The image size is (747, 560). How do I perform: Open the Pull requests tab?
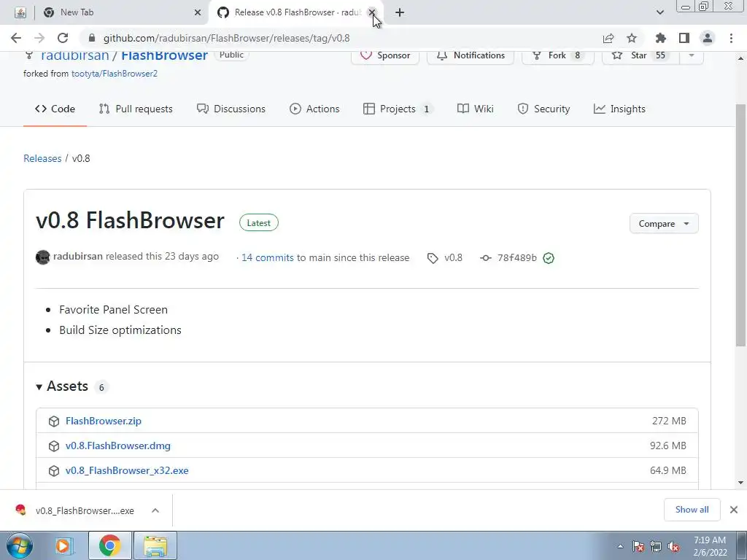[136, 109]
